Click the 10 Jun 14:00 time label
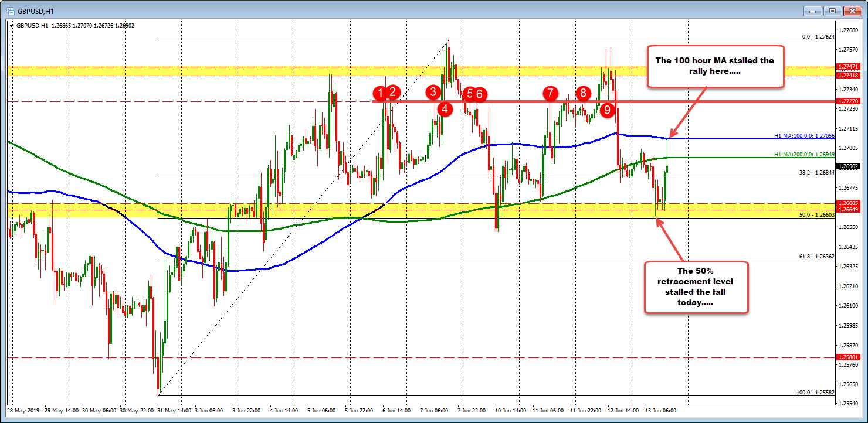868x423 pixels. click(512, 411)
